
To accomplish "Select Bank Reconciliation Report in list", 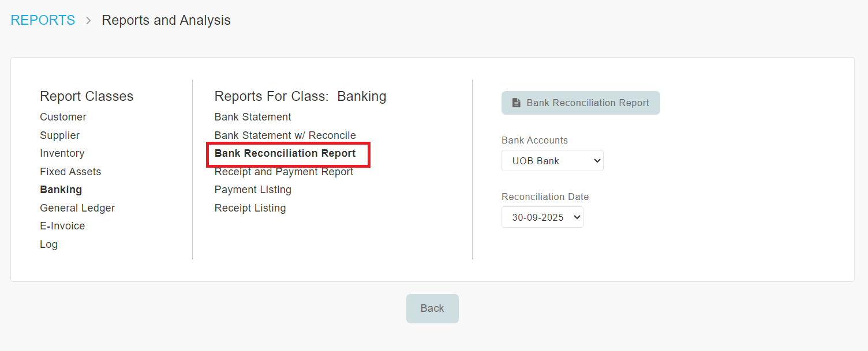I will coord(285,153).
